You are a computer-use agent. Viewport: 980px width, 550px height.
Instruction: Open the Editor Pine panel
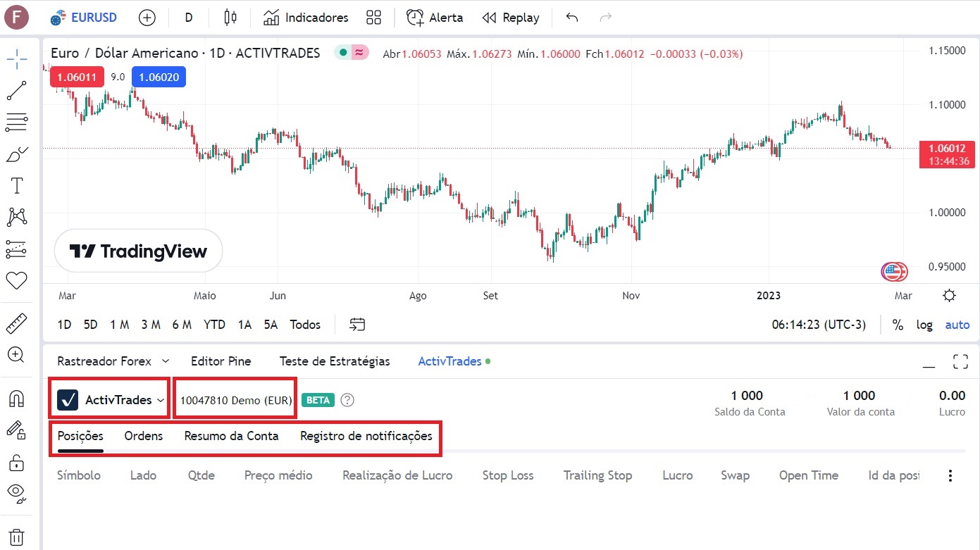click(221, 361)
